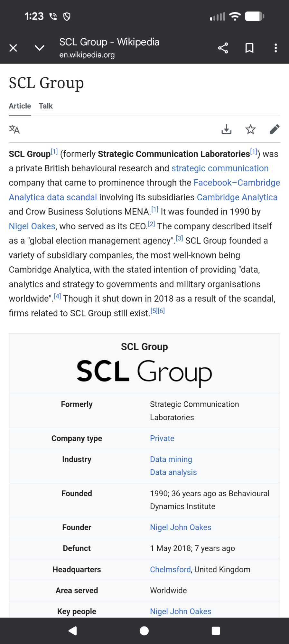Minimize tab using down chevron

tap(39, 48)
